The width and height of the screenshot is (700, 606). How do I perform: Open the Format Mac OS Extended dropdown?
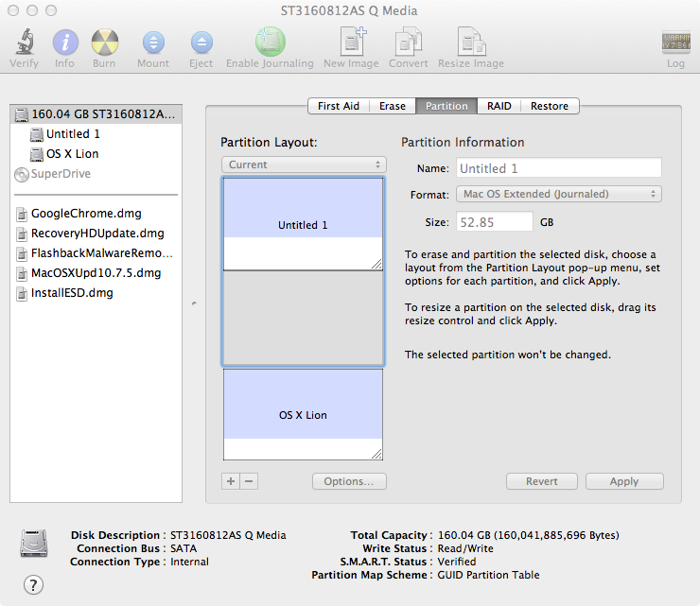pyautogui.click(x=558, y=194)
